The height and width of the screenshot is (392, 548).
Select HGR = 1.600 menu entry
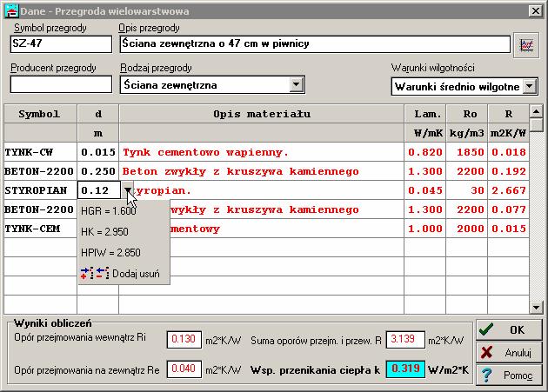[x=124, y=210]
